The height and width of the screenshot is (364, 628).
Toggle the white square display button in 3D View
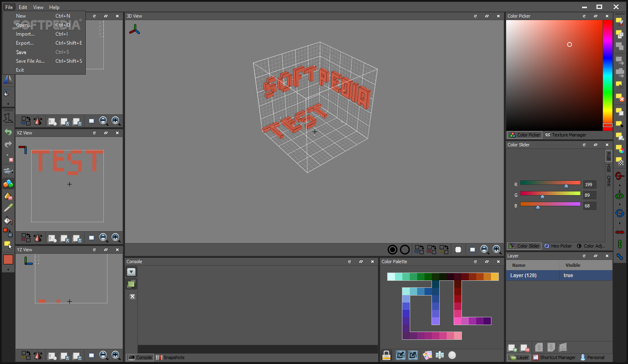click(x=458, y=249)
